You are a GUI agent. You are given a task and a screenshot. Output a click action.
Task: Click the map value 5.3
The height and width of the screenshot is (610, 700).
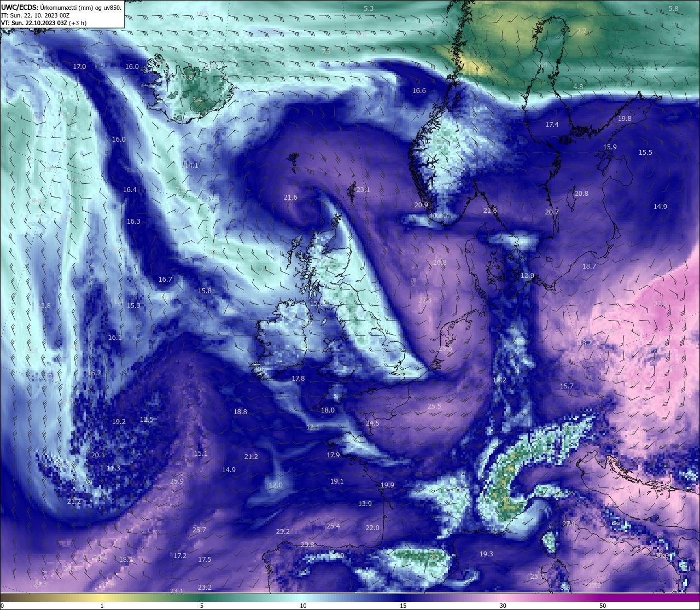[x=369, y=9]
